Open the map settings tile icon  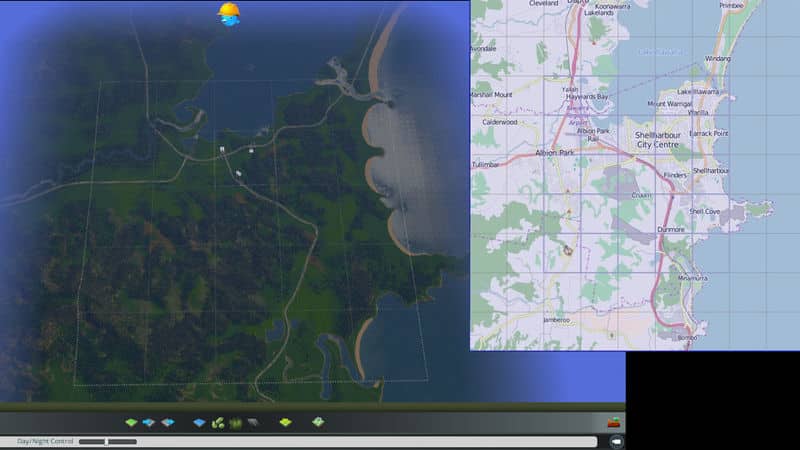coord(318,423)
